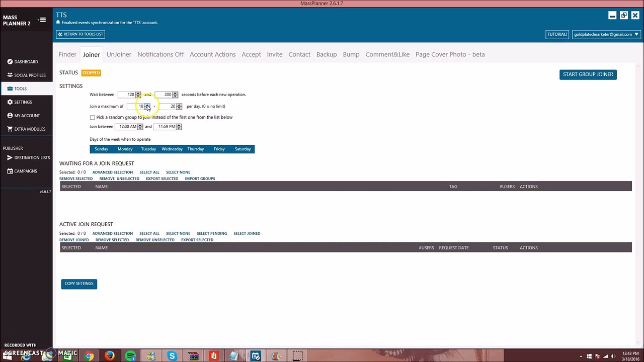Viewport: 644px width, 362px height.
Task: Click the 12:00 AM time field
Action: click(x=126, y=127)
